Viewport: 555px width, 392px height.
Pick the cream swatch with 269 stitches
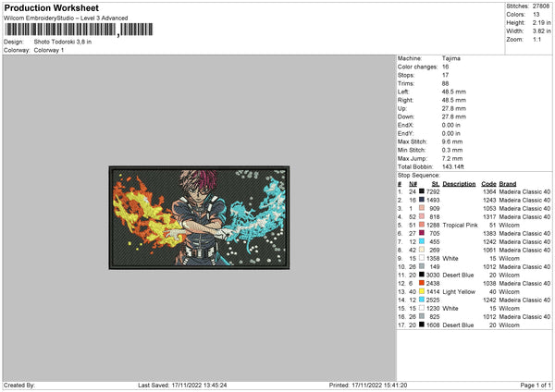click(x=422, y=250)
